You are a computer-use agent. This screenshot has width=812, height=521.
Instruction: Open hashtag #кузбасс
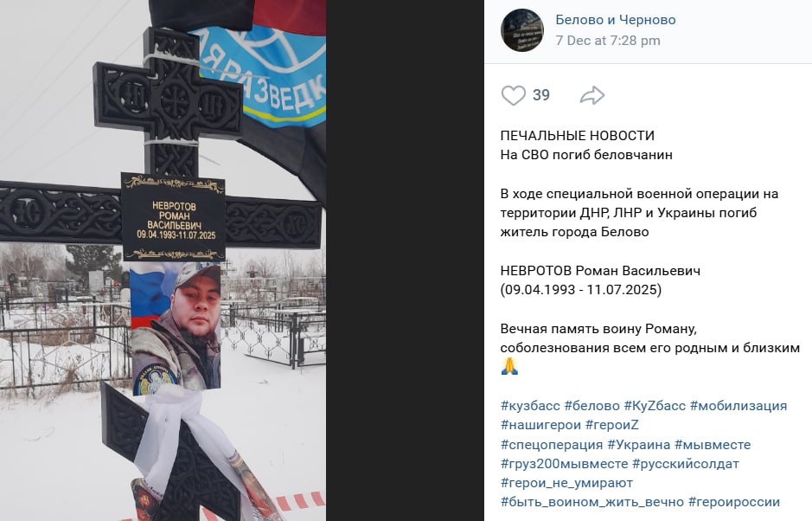pyautogui.click(x=530, y=406)
